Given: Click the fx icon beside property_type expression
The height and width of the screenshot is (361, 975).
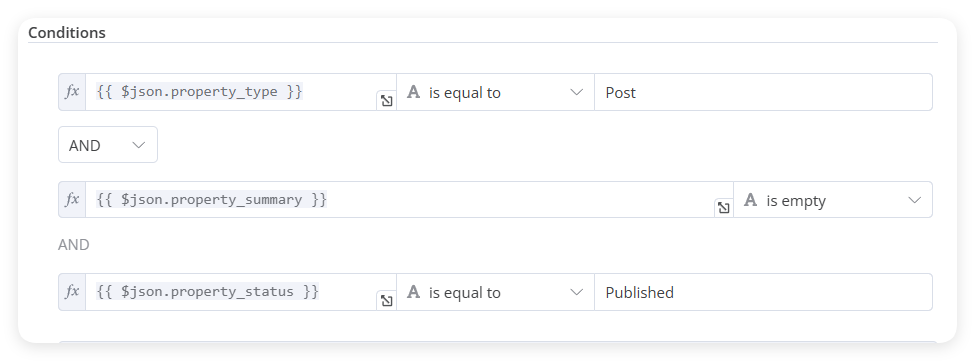Looking at the screenshot, I should (72, 92).
